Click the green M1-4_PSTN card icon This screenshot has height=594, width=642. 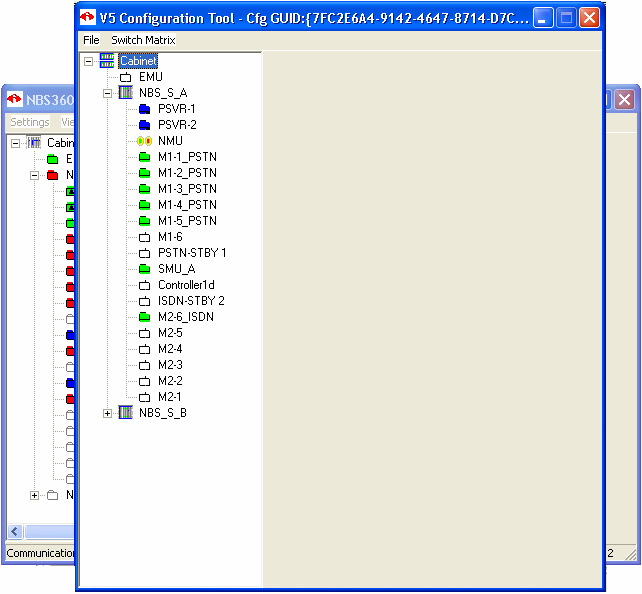[x=145, y=205]
